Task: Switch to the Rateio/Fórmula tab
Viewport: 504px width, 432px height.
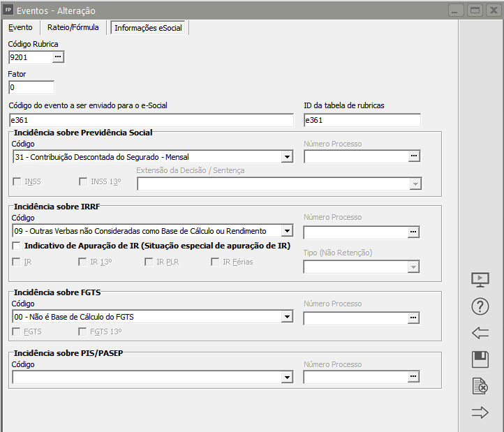Action: click(x=73, y=27)
